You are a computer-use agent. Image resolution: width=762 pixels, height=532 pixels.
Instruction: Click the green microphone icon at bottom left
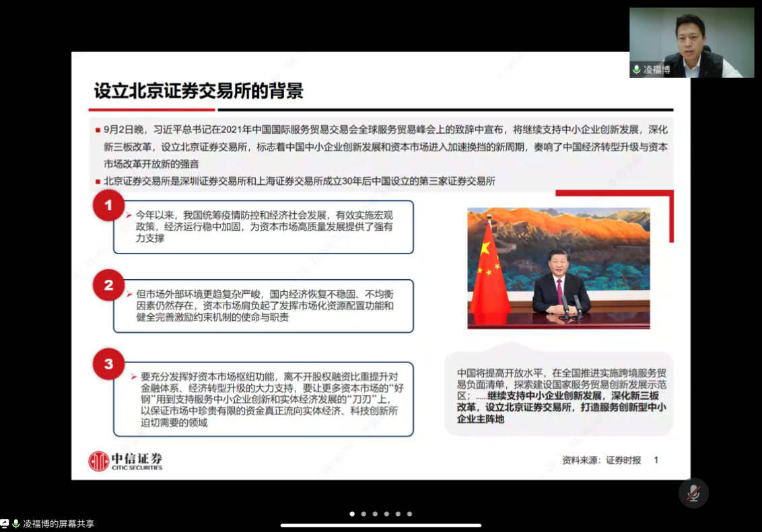pos(15,523)
